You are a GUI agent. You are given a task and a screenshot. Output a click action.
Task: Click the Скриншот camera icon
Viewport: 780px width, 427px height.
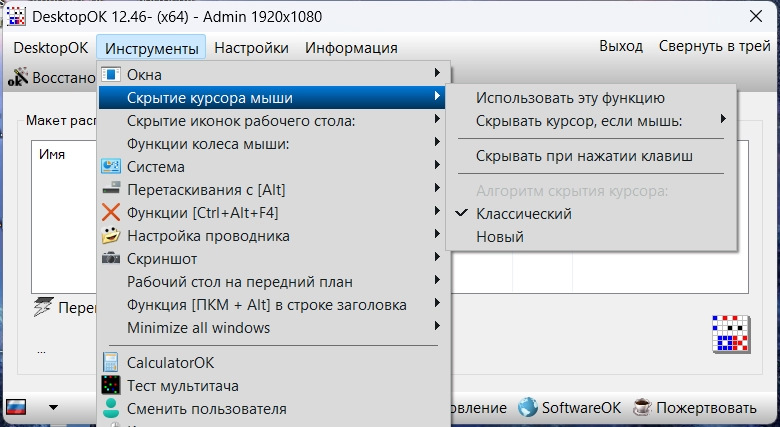pos(111,259)
